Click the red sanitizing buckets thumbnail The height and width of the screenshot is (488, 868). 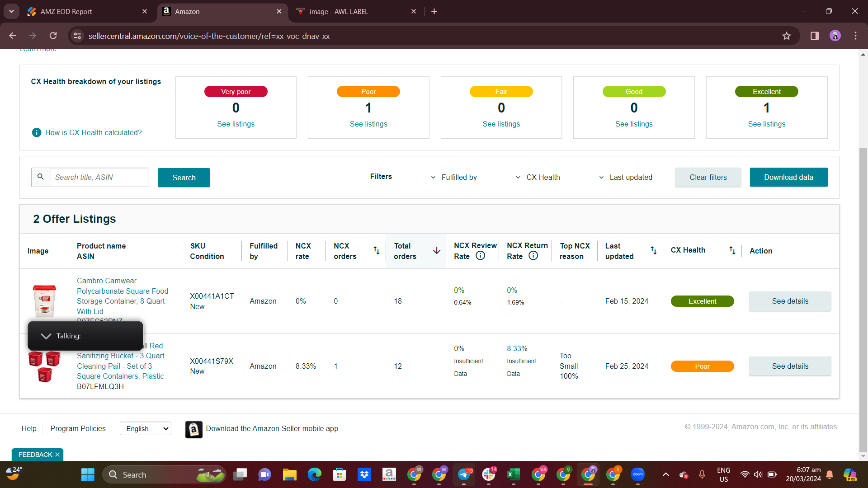click(44, 366)
